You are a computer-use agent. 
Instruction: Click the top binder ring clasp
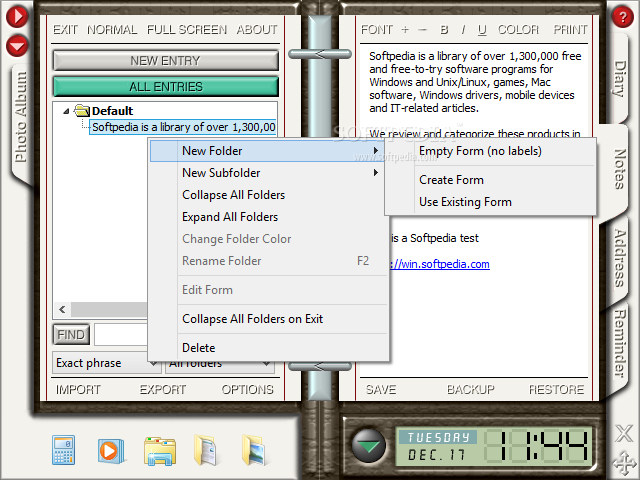coord(320,54)
